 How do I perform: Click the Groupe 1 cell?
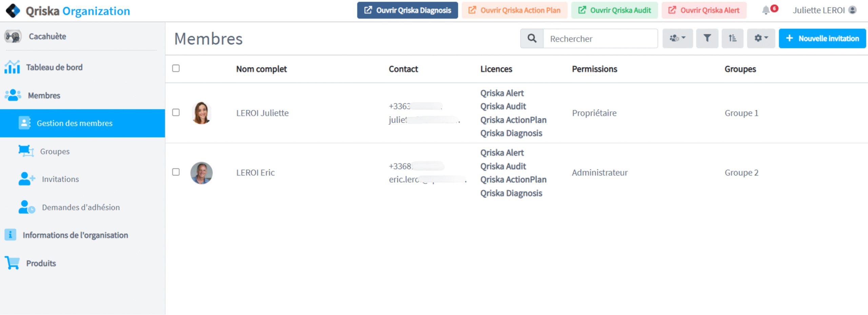coord(742,113)
